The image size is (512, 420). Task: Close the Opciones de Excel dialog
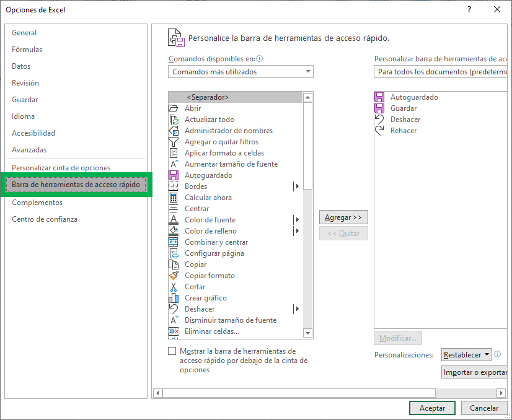point(497,9)
